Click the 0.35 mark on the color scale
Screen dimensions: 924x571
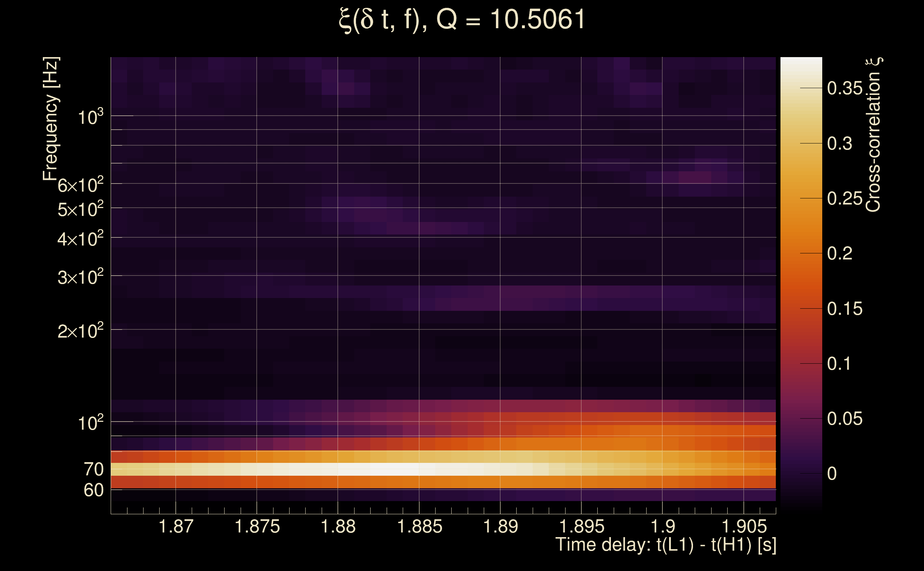pyautogui.click(x=845, y=89)
